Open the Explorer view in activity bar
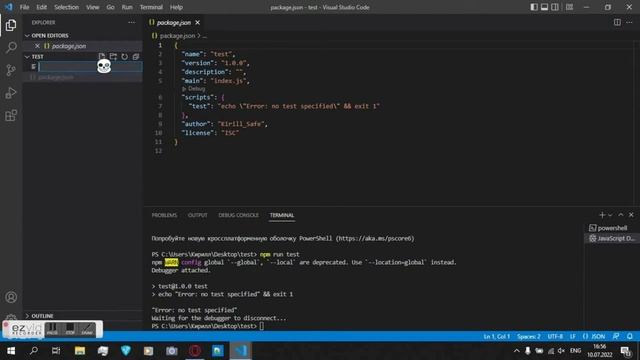 (x=11, y=25)
